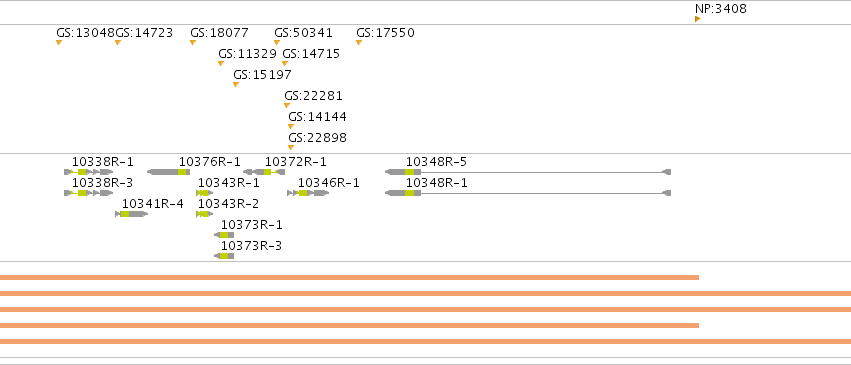Select the 10338R-3 transcript glyph

click(88, 193)
